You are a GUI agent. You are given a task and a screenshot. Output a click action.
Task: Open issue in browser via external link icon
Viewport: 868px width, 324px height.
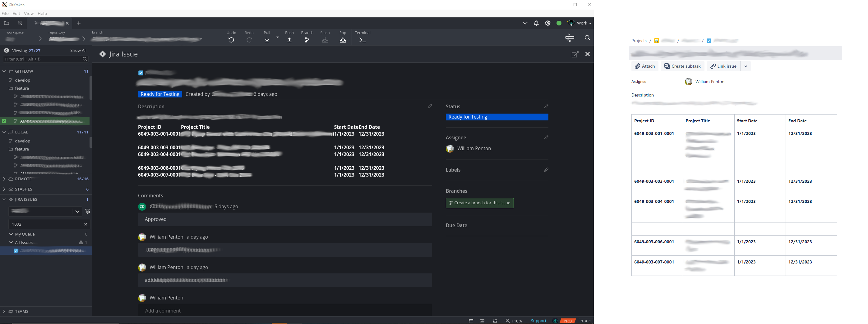(x=575, y=54)
